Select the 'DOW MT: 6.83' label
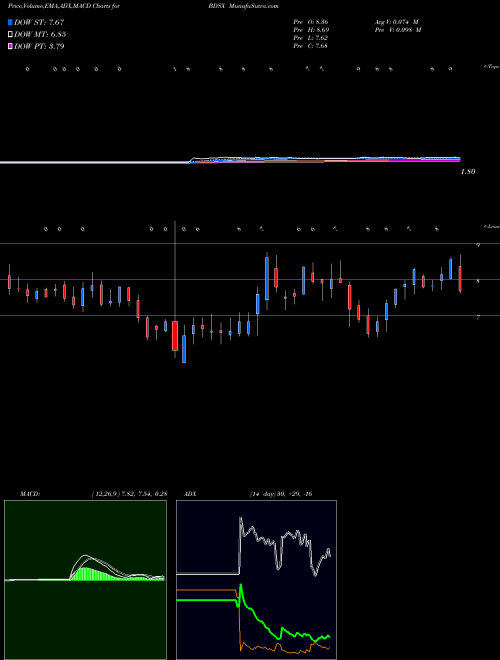Viewport: 500px width, 660px height. [40, 35]
